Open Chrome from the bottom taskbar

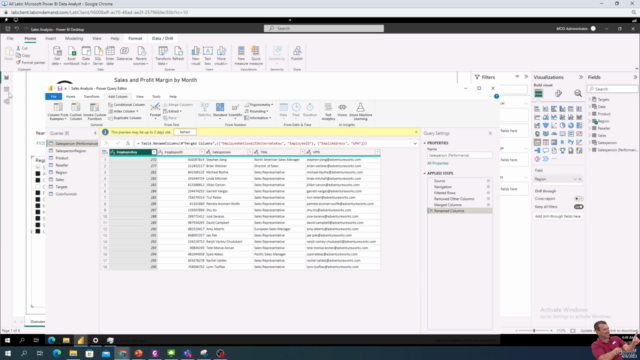(x=122, y=353)
